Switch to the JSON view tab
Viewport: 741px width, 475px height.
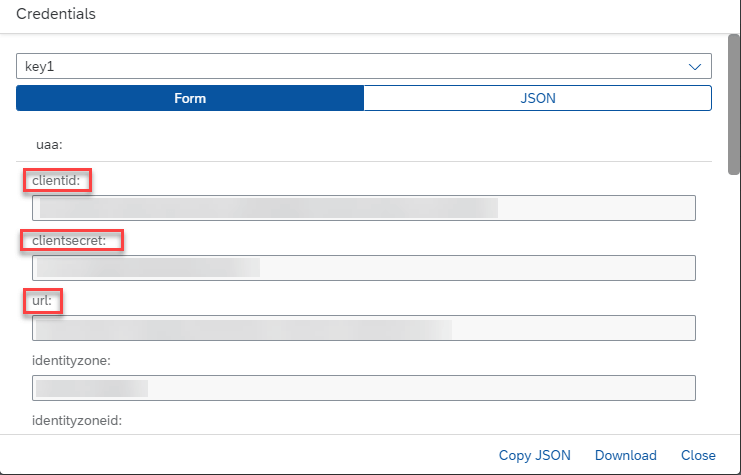[x=538, y=98]
